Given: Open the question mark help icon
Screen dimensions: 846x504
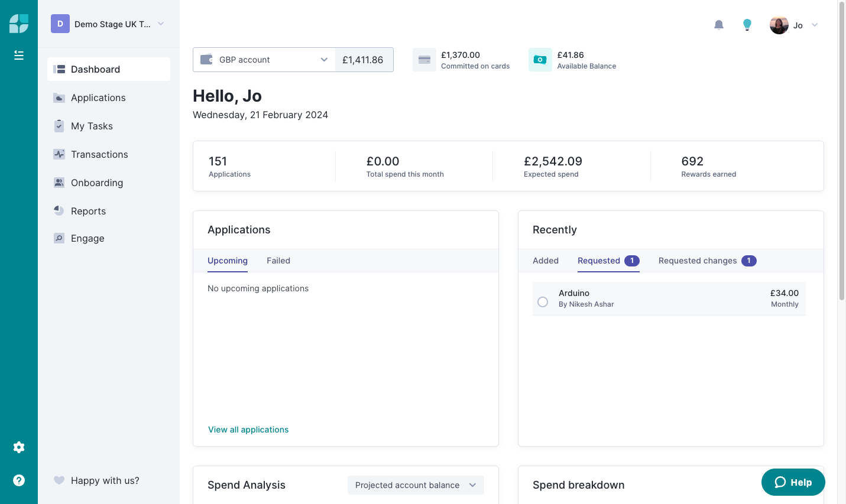Looking at the screenshot, I should click(x=19, y=480).
